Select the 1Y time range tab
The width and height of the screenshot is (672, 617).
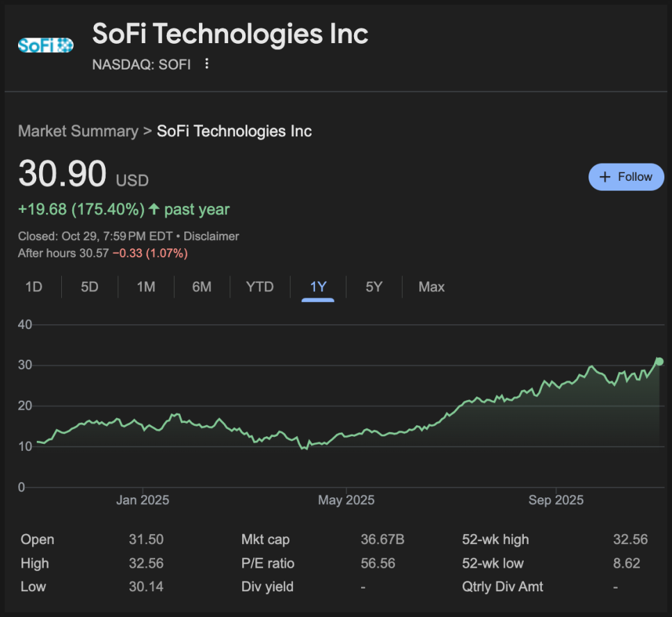318,287
